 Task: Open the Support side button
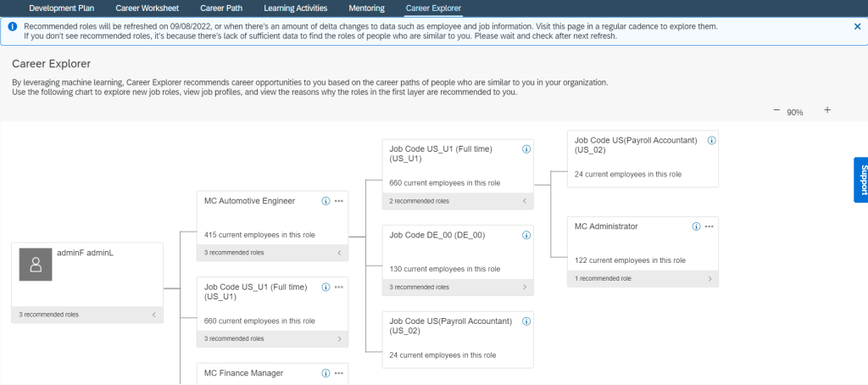pos(860,180)
